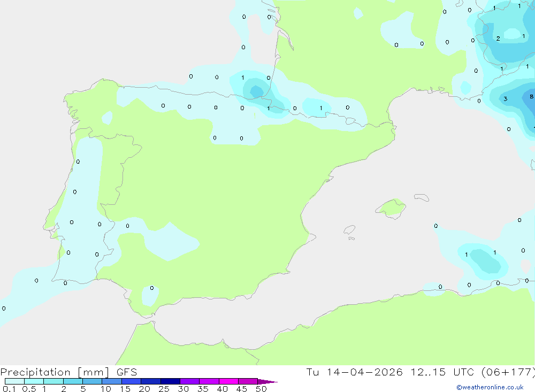
Task: Click the precipitation value '3' on the map
Action: click(506, 99)
